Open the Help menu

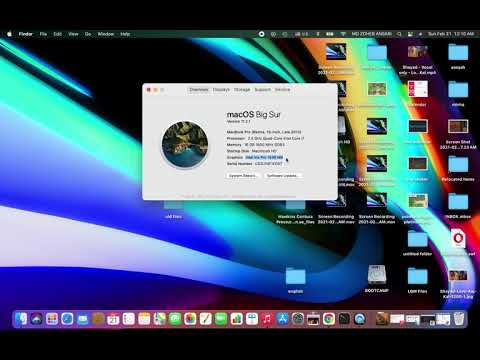point(125,34)
